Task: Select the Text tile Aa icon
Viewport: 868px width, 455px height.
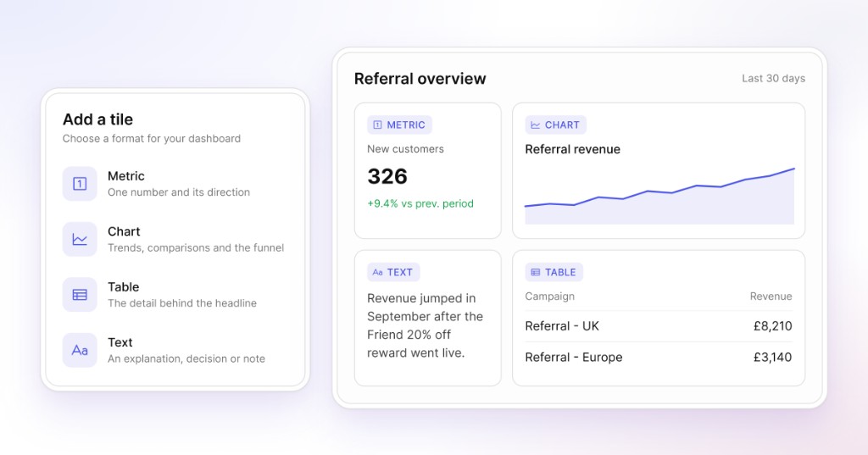Action: (x=80, y=350)
